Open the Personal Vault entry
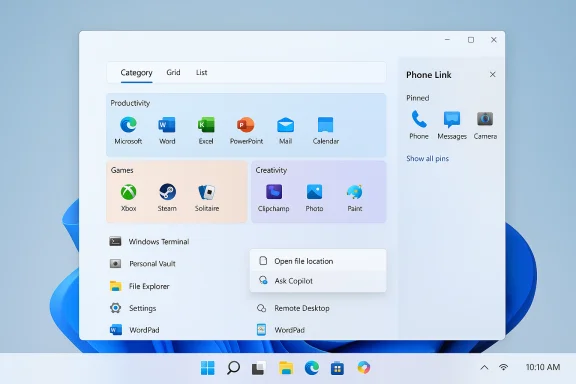Viewport: 576px width, 384px height. [143, 263]
